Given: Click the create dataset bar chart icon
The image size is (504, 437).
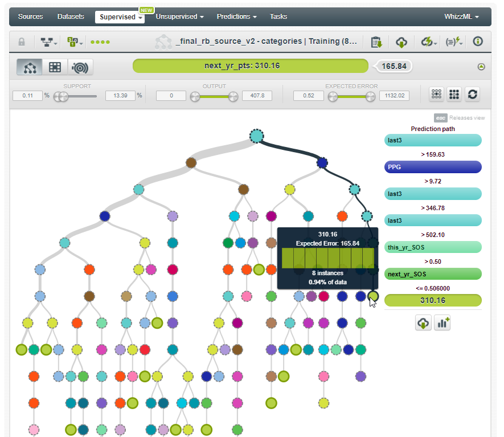Looking at the screenshot, I should pyautogui.click(x=442, y=323).
